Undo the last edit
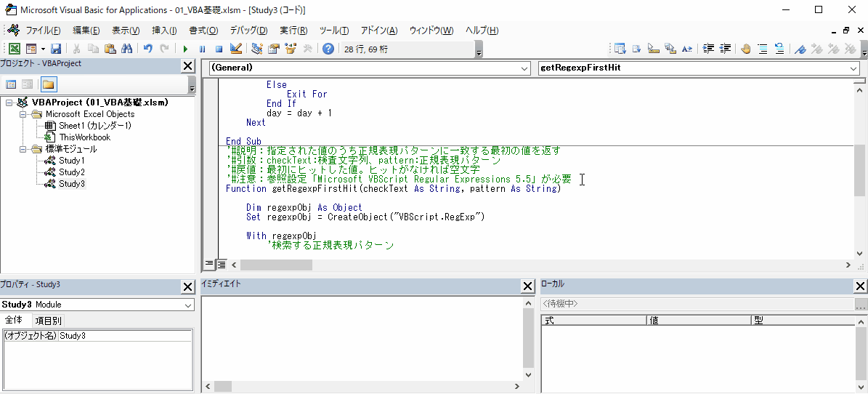868x394 pixels. (147, 49)
